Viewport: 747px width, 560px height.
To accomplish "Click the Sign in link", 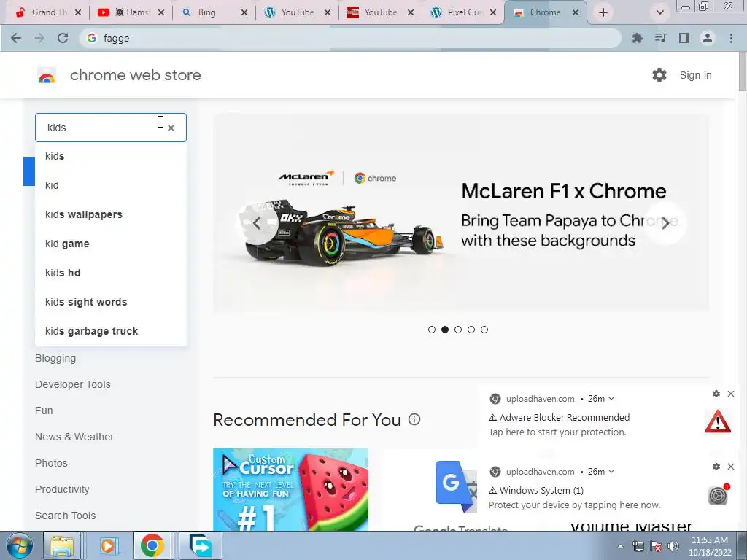I will pos(695,75).
